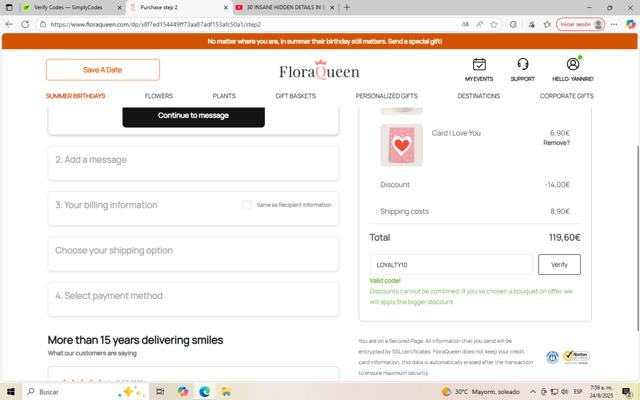Image resolution: width=640 pixels, height=400 pixels.
Task: Close the Verify Codes SimplyCodes tab
Action: pos(119,7)
